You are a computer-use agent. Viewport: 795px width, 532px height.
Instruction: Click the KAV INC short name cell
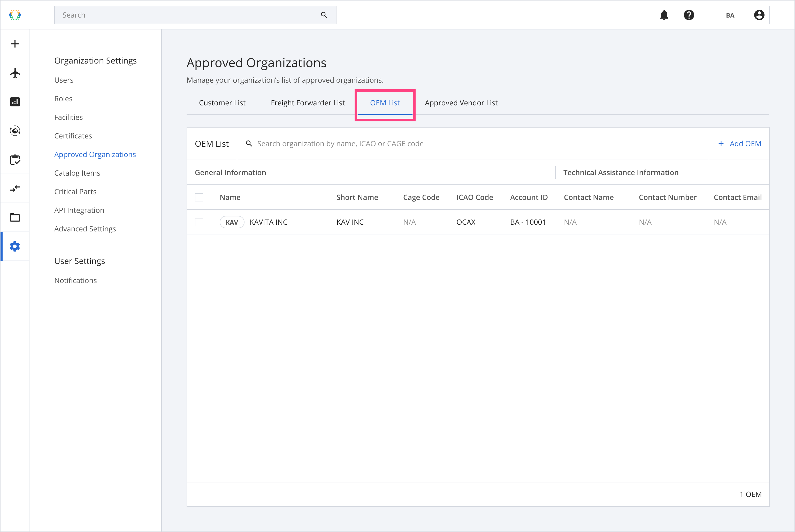(350, 222)
